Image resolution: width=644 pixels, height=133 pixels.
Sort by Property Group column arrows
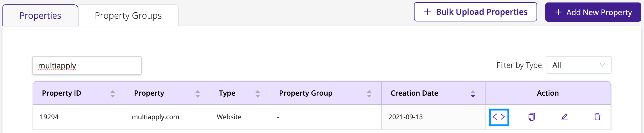point(369,94)
